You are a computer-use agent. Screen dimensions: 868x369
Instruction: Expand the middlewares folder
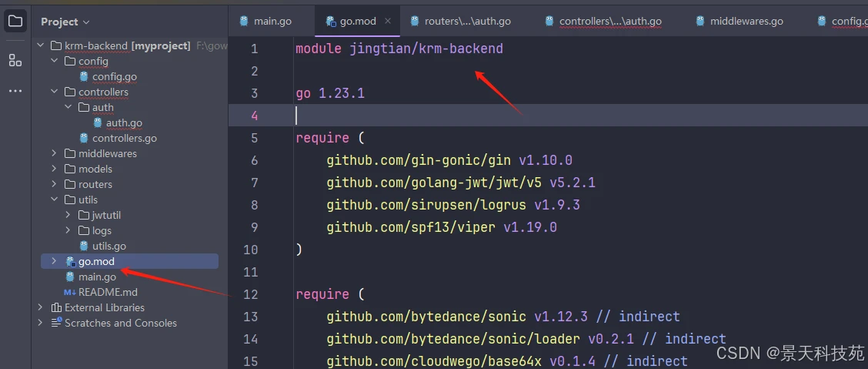pos(54,153)
